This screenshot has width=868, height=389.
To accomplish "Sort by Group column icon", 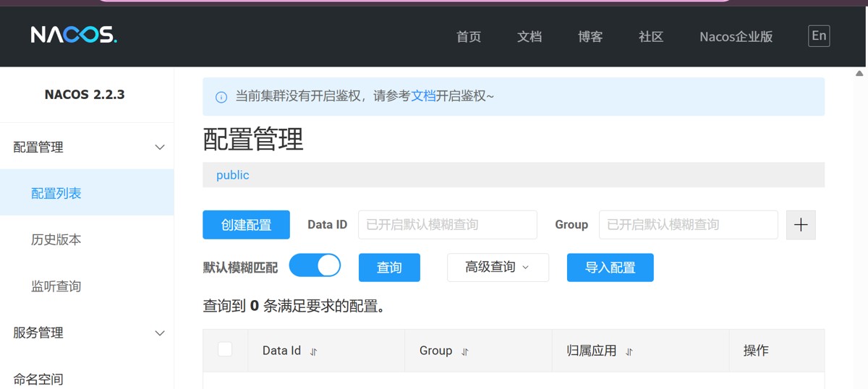I will click(465, 351).
